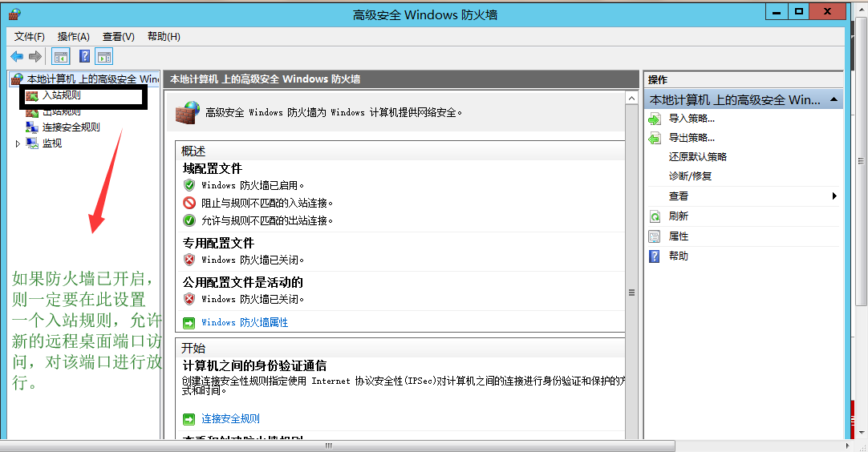Image resolution: width=868 pixels, height=452 pixels.
Task: Open the 连接安全规则 link in 开始 section
Action: click(230, 419)
